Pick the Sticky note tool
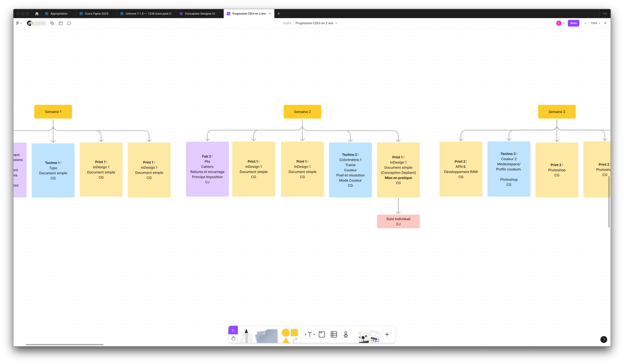624x364 pixels. click(x=267, y=336)
